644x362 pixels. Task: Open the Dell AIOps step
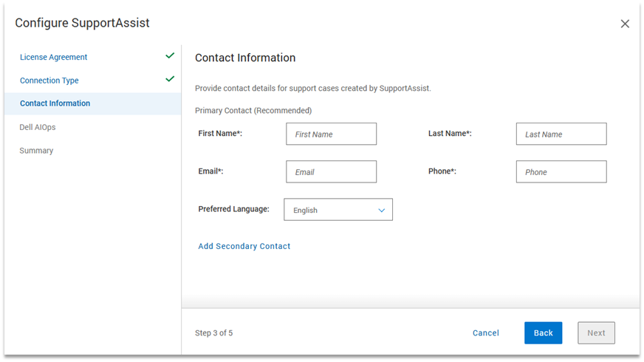tap(38, 127)
